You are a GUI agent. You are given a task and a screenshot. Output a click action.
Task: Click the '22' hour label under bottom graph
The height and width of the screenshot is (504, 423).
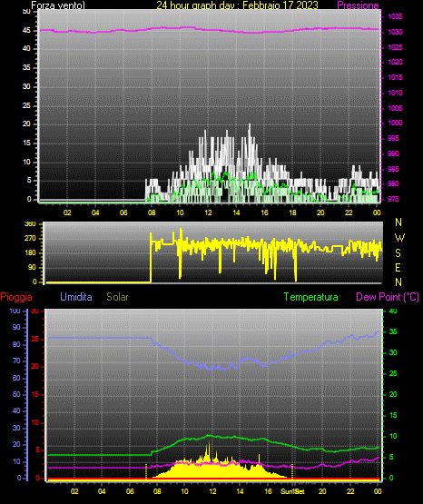pos(350,491)
